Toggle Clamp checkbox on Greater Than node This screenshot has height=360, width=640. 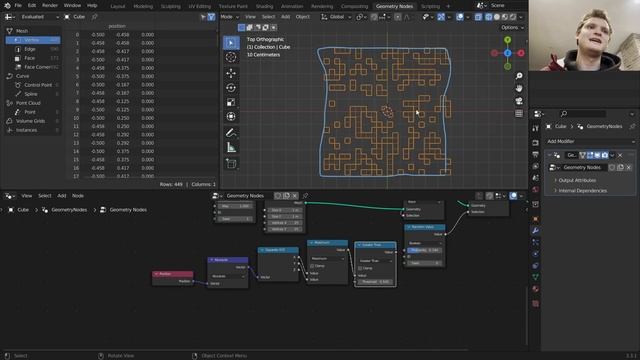360,268
